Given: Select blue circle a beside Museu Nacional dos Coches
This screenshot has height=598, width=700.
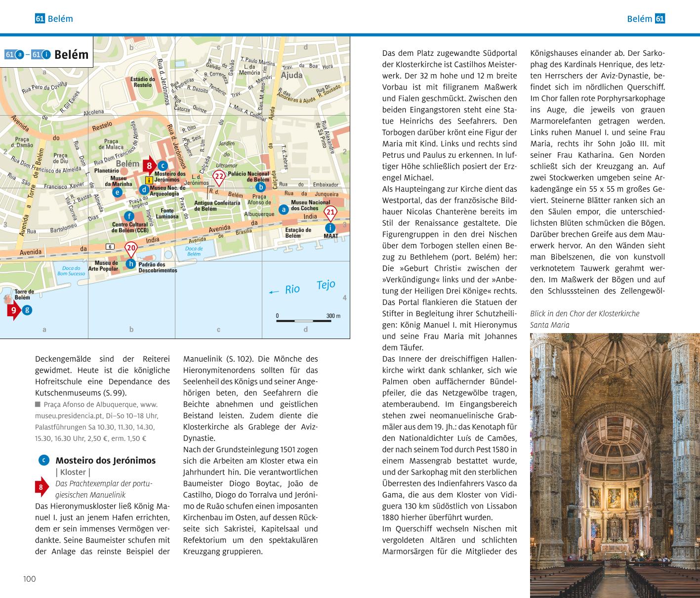Looking at the screenshot, I should 284,210.
